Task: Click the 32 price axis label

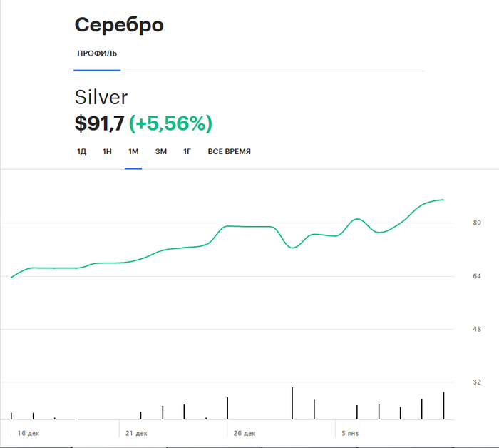Action: coord(477,382)
